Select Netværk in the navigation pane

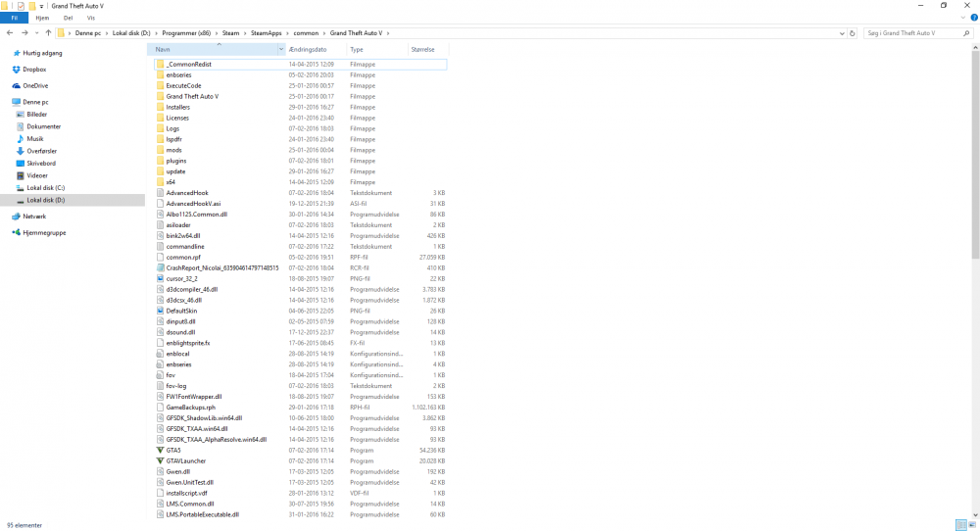[x=33, y=217]
